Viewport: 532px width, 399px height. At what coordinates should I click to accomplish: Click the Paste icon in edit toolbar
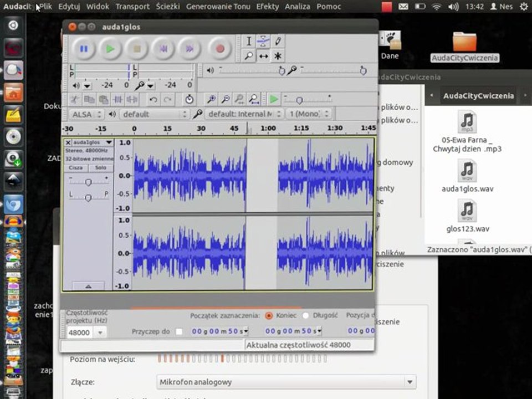[104, 99]
